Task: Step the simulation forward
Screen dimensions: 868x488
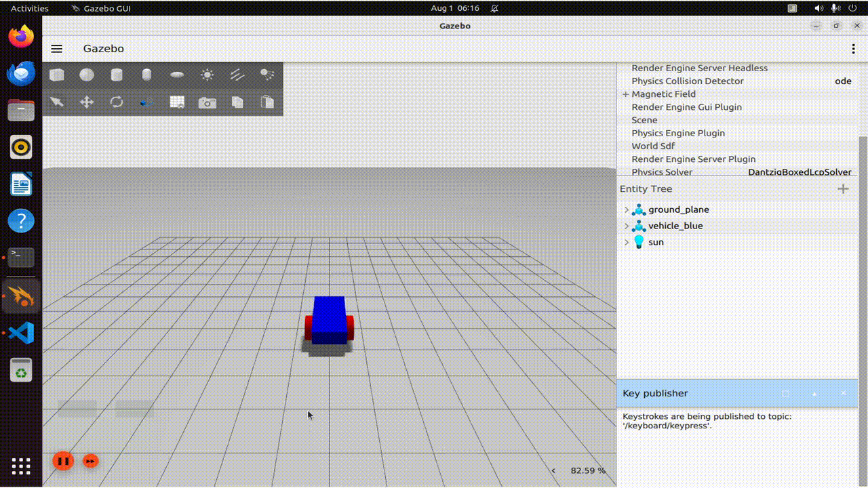Action: (x=90, y=461)
